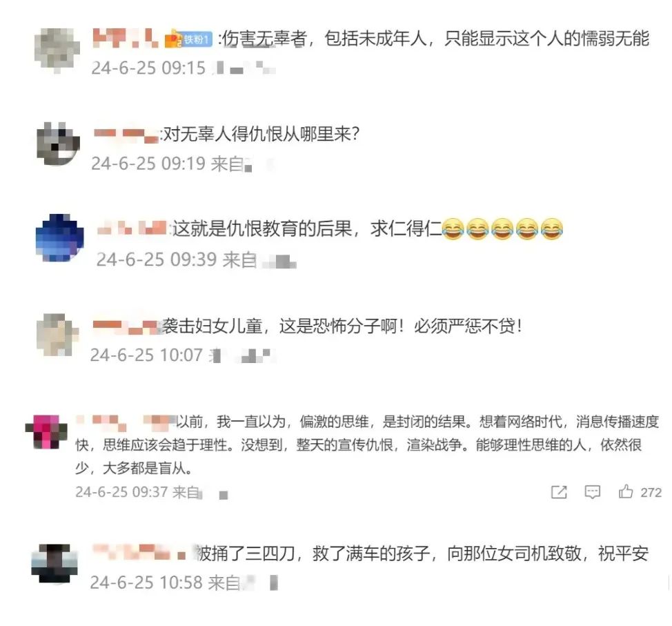Click the timestamp 24-6-25 09:15
The image size is (672, 626).
(148, 68)
